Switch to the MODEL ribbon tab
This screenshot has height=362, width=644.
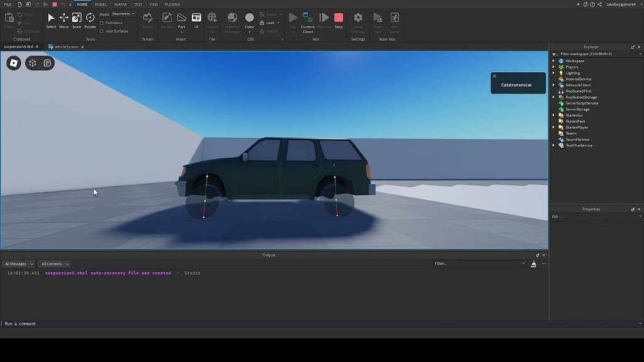101,4
